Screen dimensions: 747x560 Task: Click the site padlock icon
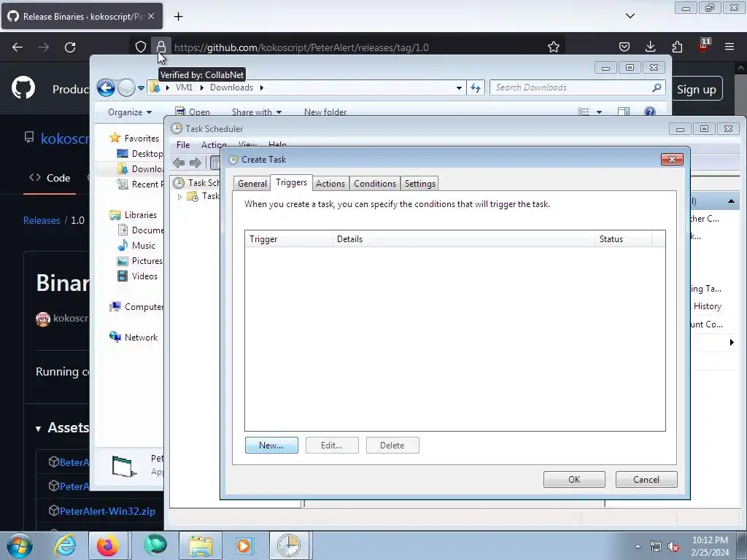coord(161,47)
